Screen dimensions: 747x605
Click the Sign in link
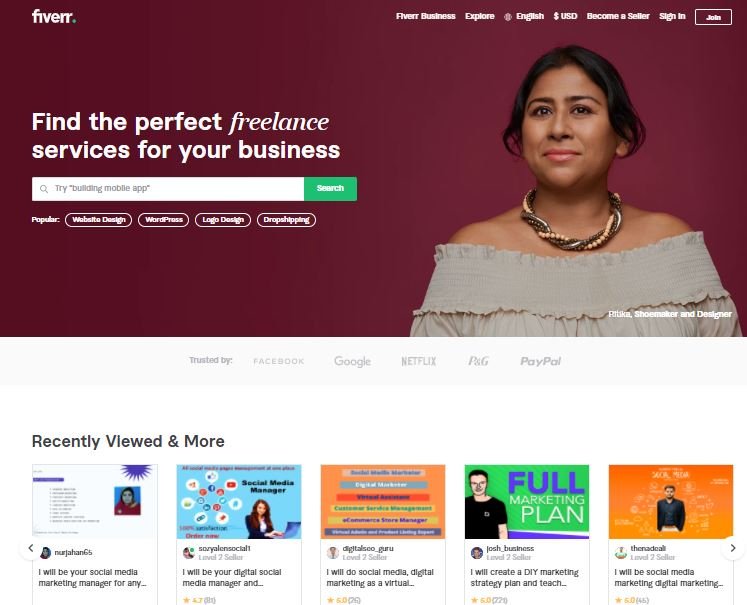672,16
